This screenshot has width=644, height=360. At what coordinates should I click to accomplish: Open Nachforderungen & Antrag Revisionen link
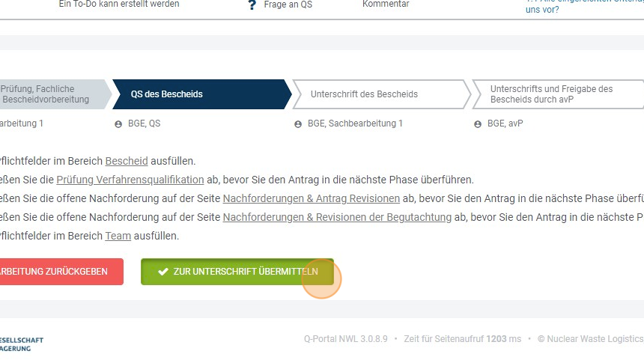(312, 198)
